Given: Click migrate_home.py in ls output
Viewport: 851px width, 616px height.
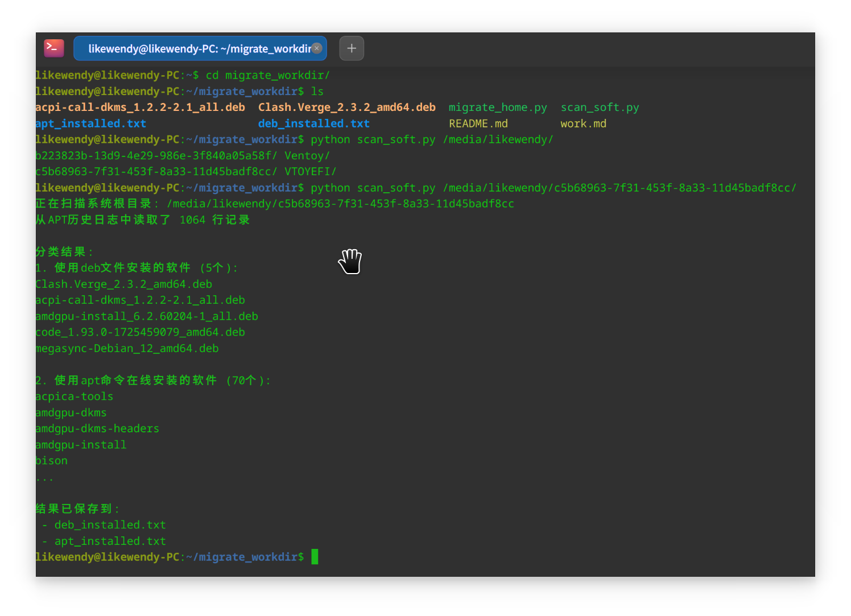Looking at the screenshot, I should coord(498,108).
